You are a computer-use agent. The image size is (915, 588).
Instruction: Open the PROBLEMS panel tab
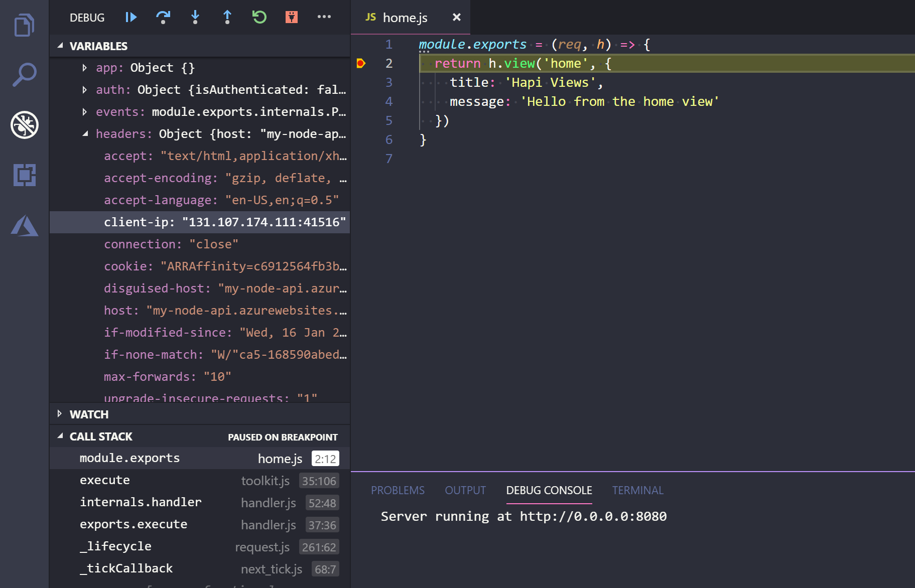tap(398, 490)
